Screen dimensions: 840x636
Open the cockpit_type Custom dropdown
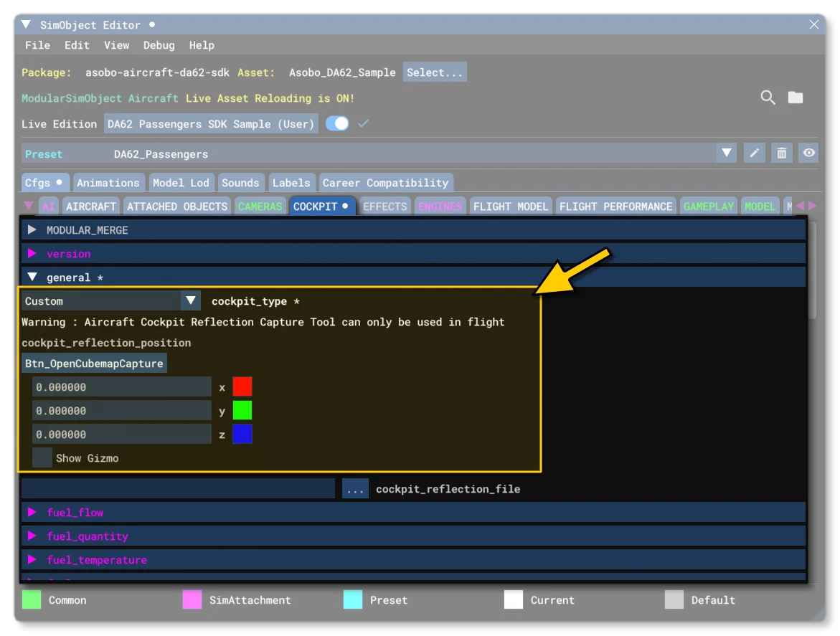(x=111, y=301)
